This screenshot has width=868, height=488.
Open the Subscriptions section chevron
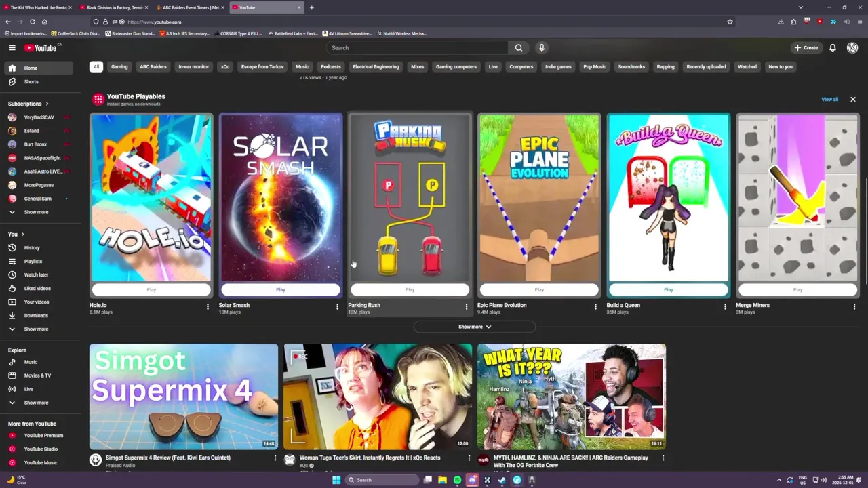click(x=47, y=104)
